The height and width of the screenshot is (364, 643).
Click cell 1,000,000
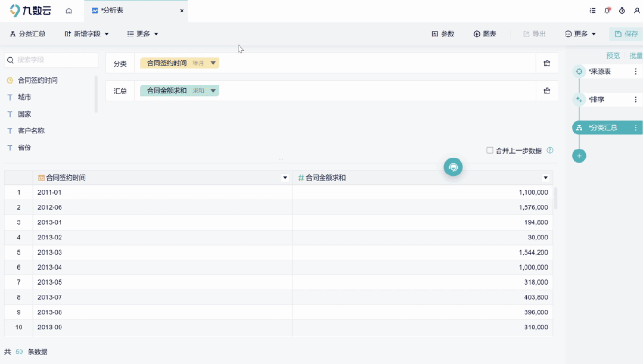(x=423, y=267)
